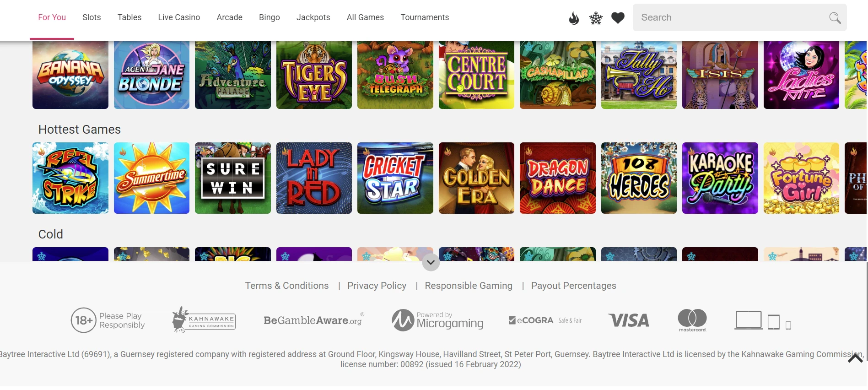
Task: Open the Responsible Gaming link
Action: point(469,286)
